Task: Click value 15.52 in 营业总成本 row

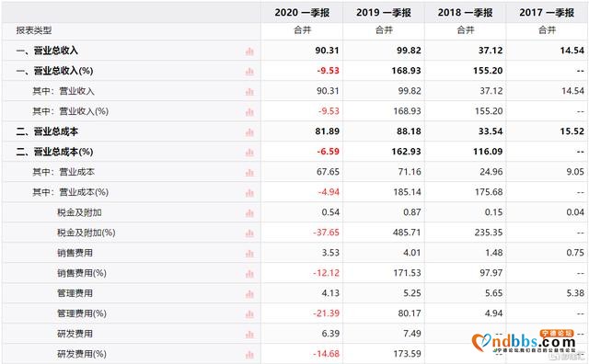Action: tap(572, 131)
